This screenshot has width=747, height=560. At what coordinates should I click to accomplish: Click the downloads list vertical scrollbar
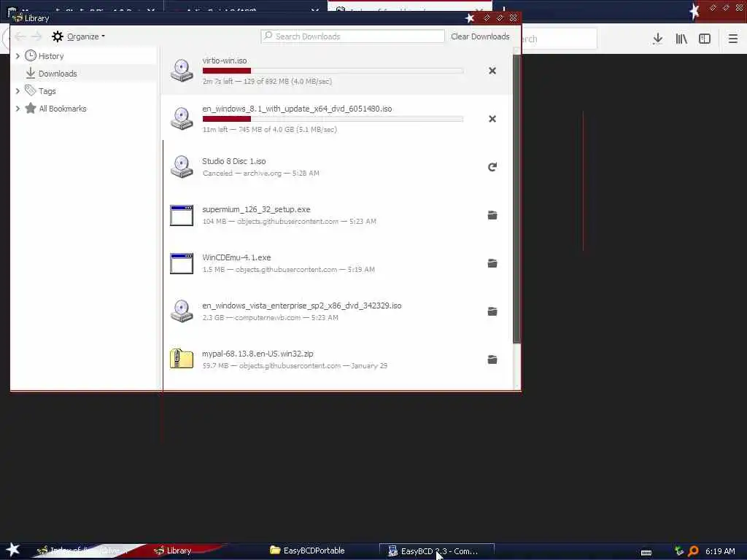coord(516,198)
